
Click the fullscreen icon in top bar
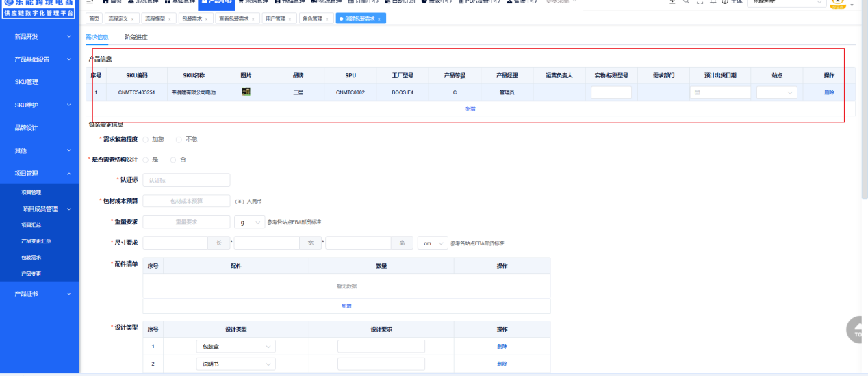700,2
